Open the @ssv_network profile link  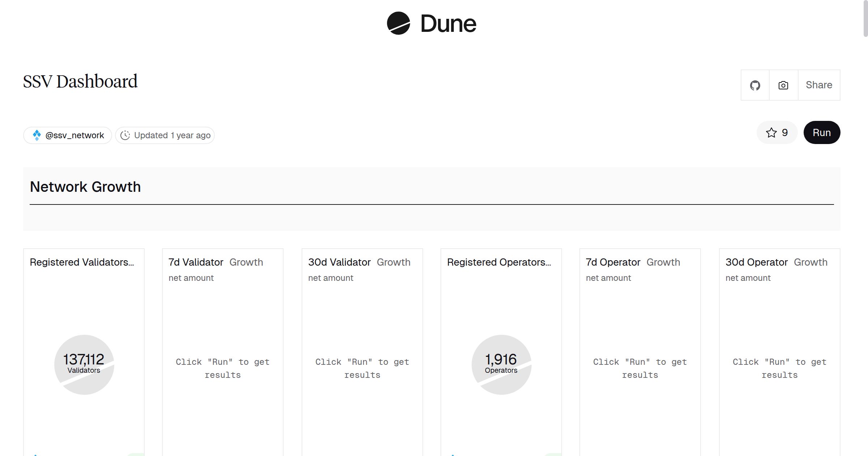pyautogui.click(x=75, y=135)
